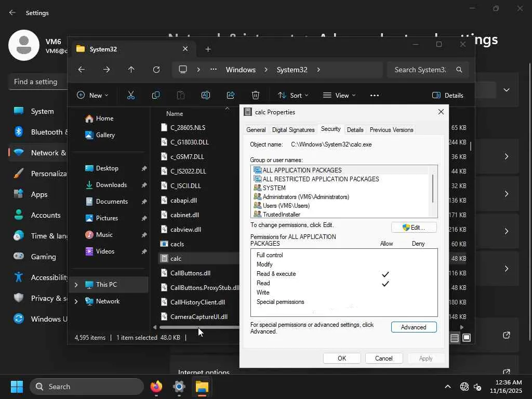The height and width of the screenshot is (399, 532).
Task: Select Users (VM6\Users) entry
Action: point(286,206)
